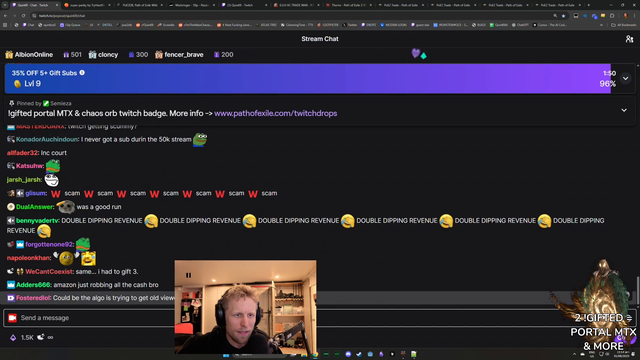
Task: Open username jarsh_jarsh in chat
Action: (24, 180)
